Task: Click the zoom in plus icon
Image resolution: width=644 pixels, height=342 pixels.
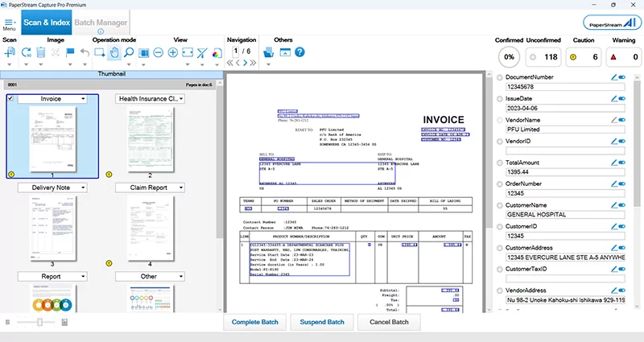Action: [x=172, y=53]
